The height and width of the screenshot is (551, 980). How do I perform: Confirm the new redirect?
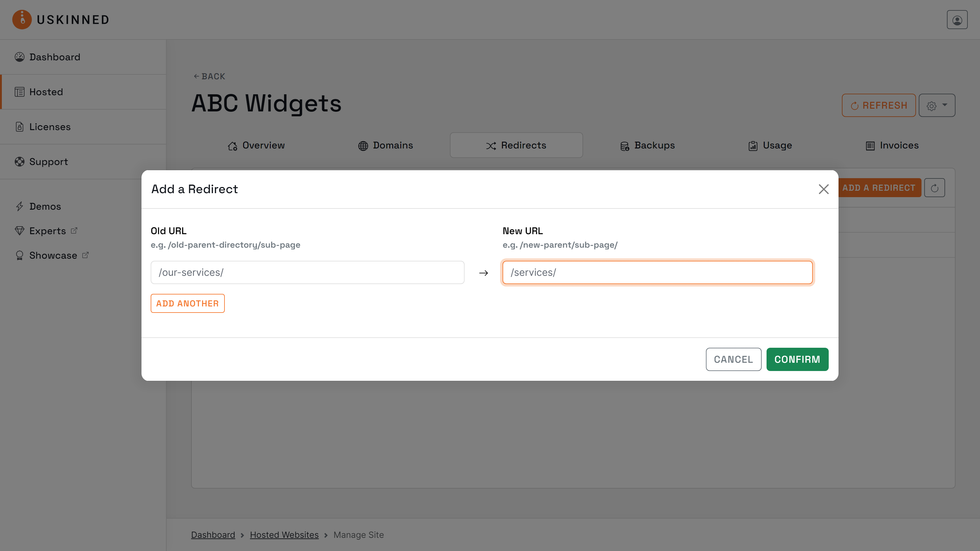797,359
